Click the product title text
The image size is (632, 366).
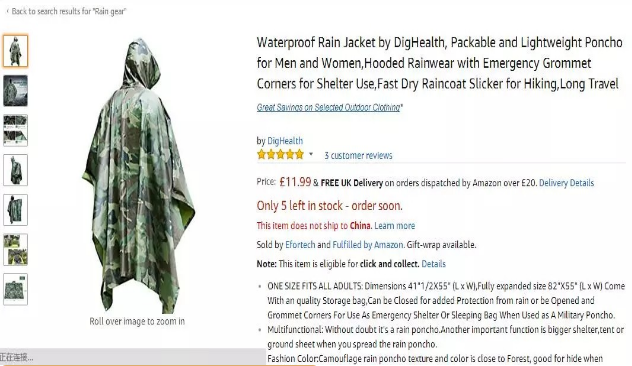click(439, 63)
